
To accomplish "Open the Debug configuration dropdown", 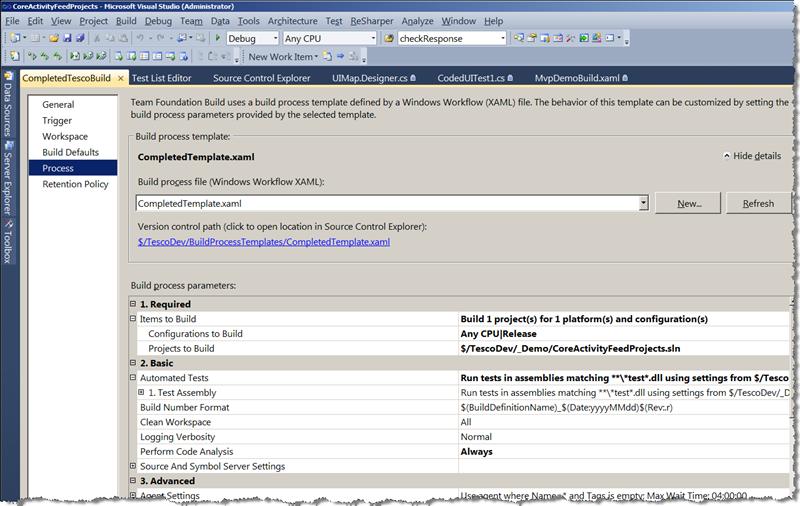I will coord(276,38).
